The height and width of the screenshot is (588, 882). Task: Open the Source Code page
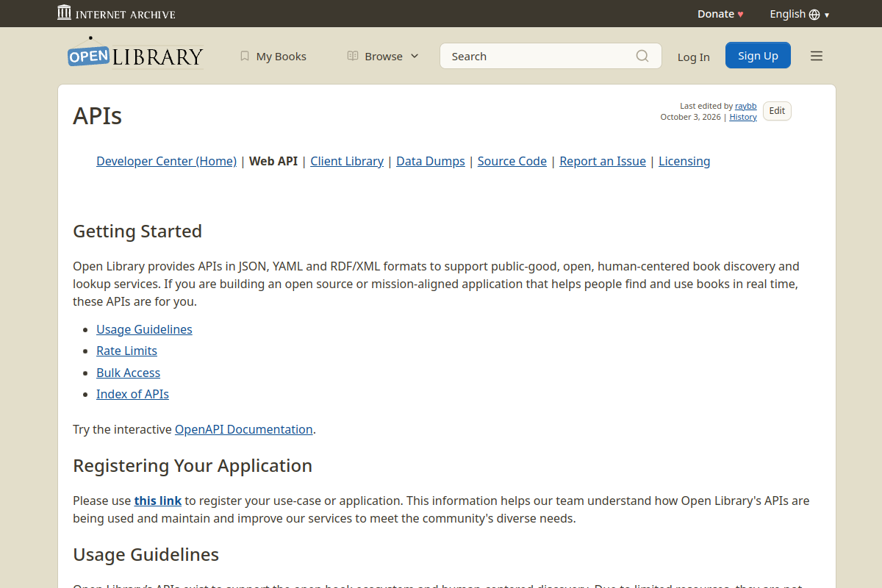[x=512, y=161]
